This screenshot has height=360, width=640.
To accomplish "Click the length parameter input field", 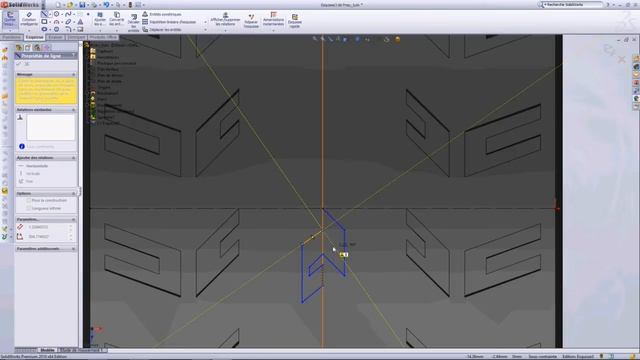I will pos(48,227).
